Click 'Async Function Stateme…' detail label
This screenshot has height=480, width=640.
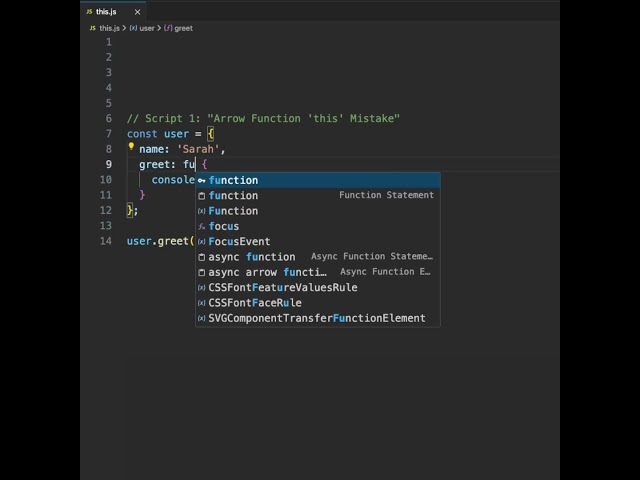point(372,256)
